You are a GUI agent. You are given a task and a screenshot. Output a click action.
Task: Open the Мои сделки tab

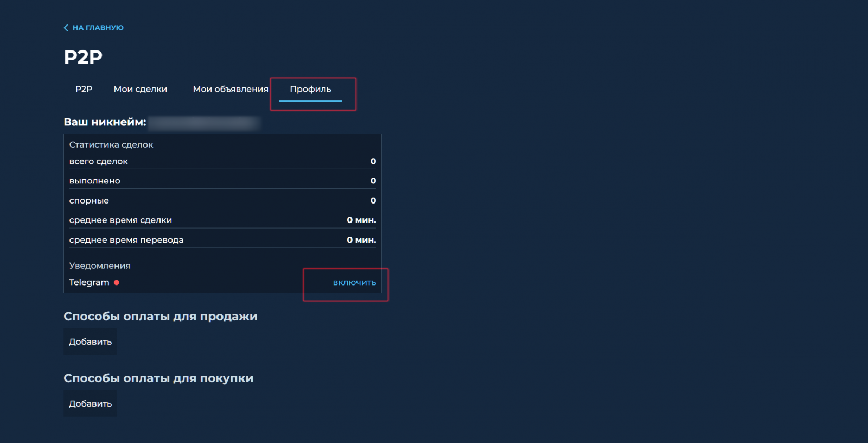[x=140, y=89]
